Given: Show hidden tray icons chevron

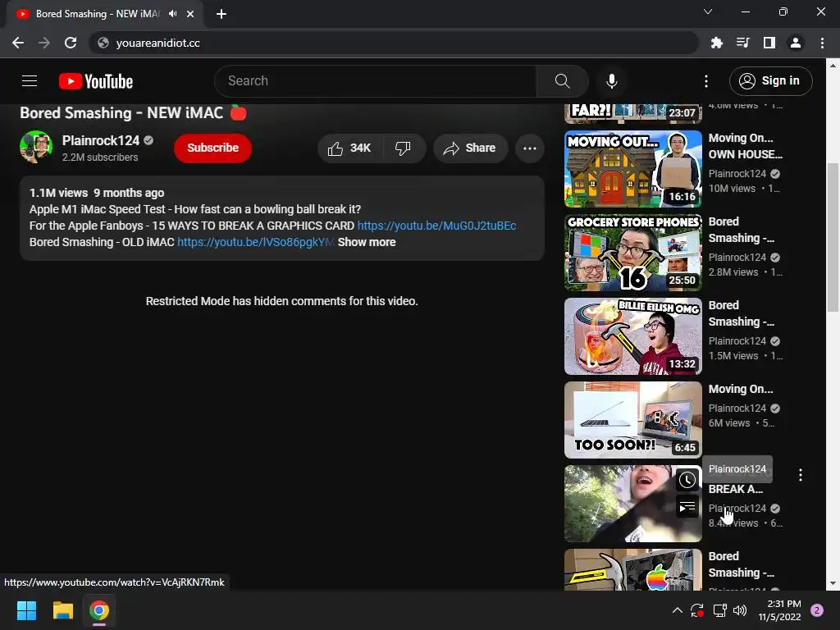Looking at the screenshot, I should pos(677,610).
